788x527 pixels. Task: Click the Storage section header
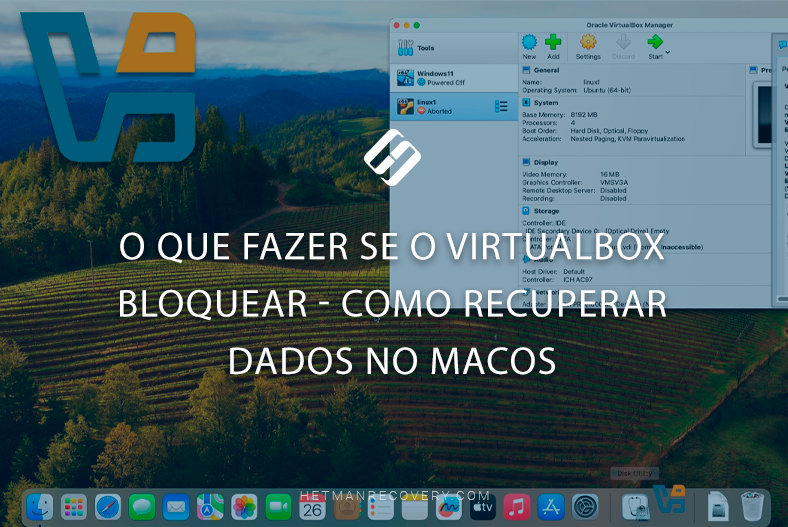[x=546, y=211]
